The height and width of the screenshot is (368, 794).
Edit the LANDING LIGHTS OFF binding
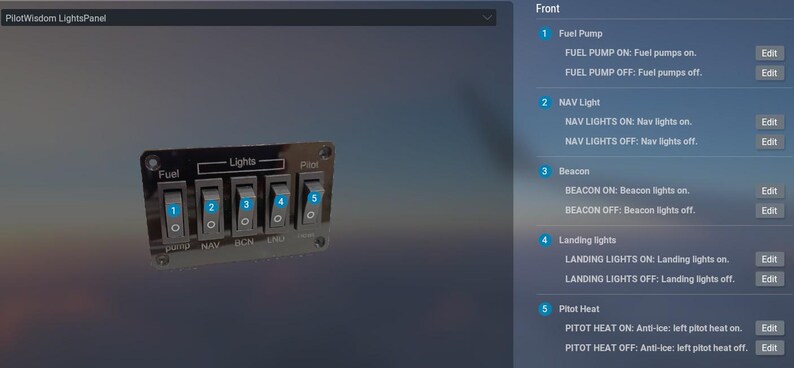click(770, 279)
